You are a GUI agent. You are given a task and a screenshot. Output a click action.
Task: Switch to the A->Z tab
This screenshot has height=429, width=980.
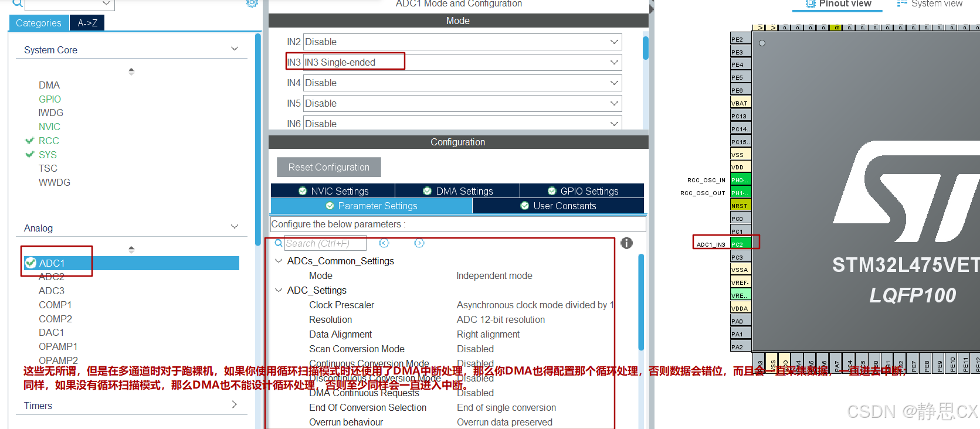click(x=87, y=23)
